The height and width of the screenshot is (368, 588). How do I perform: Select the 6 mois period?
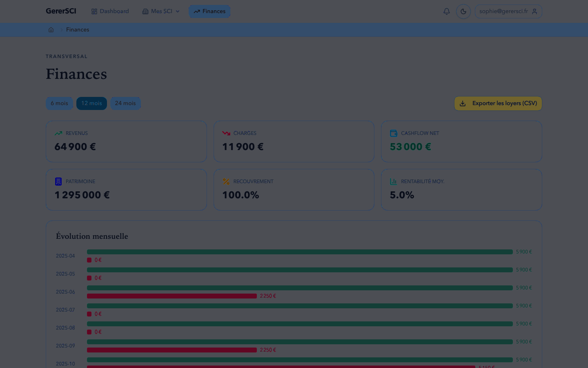pyautogui.click(x=59, y=103)
